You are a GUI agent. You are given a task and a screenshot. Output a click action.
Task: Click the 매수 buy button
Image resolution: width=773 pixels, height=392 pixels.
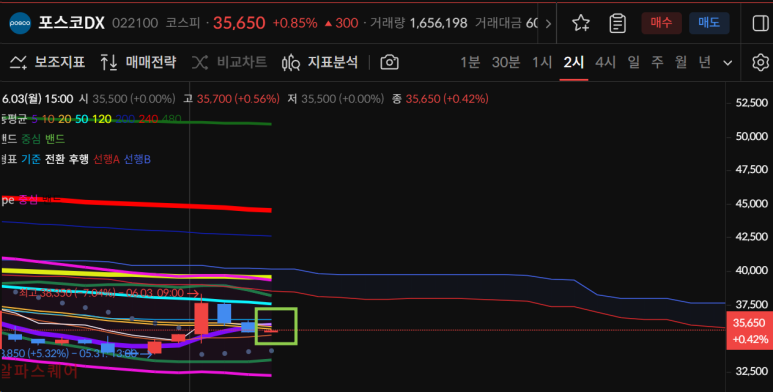[x=661, y=23]
